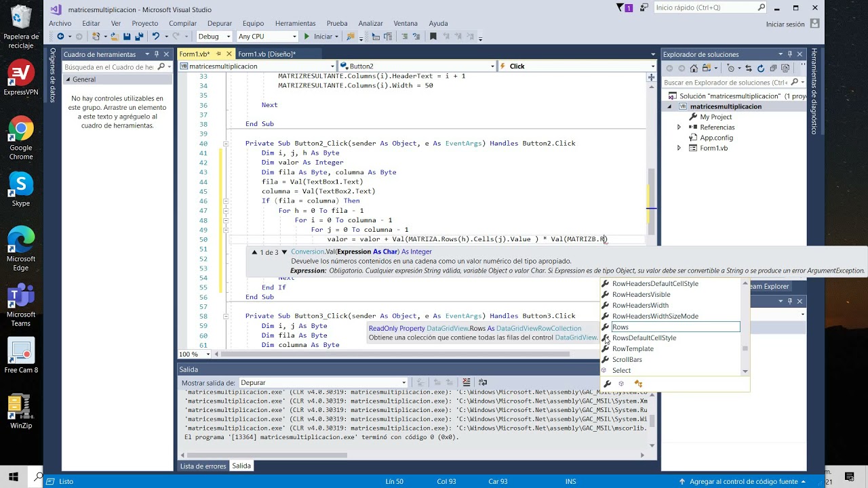The width and height of the screenshot is (868, 488).
Task: Click the clear all output icon
Action: coord(466,382)
